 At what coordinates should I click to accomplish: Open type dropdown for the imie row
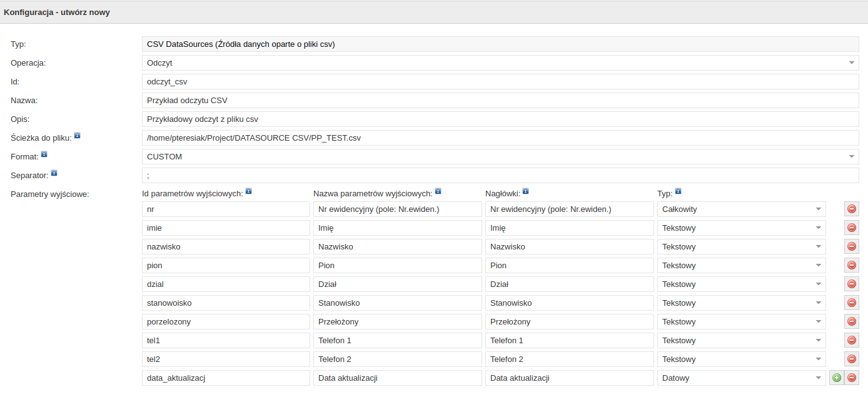pos(741,228)
